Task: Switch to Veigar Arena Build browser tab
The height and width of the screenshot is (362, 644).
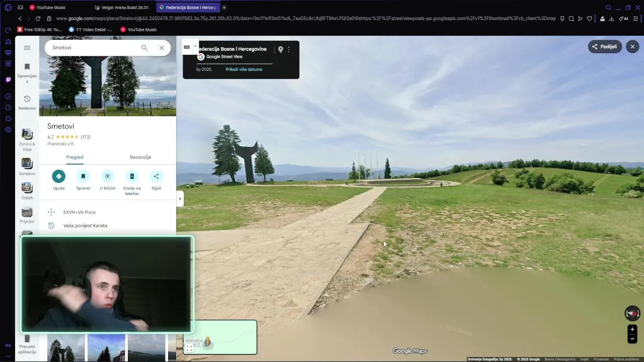Action: click(122, 8)
